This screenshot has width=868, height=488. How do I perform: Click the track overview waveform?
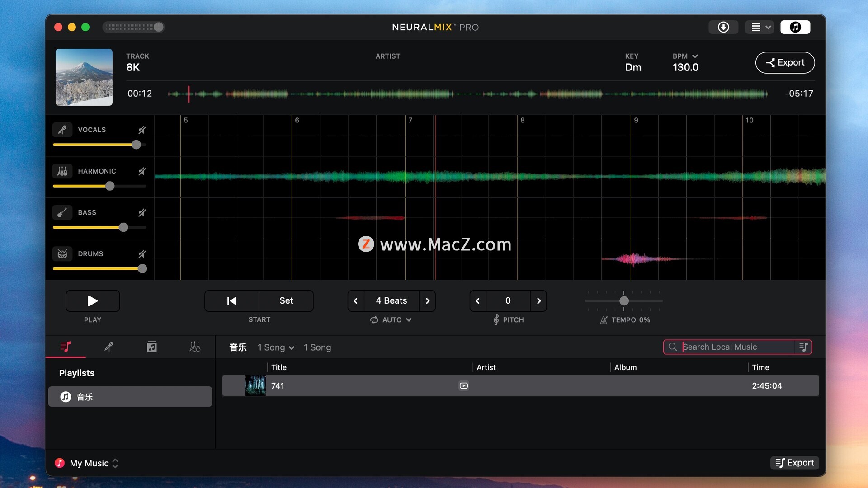coord(467,94)
